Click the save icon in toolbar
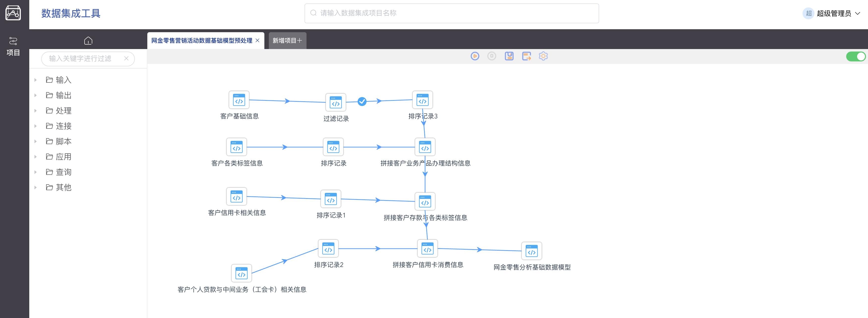The width and height of the screenshot is (868, 318). tap(509, 56)
